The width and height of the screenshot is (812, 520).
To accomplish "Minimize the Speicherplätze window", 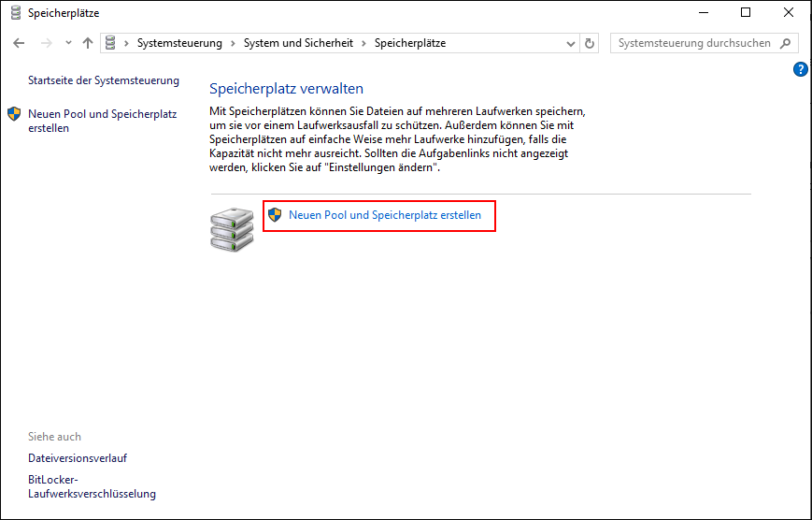I will click(x=704, y=12).
